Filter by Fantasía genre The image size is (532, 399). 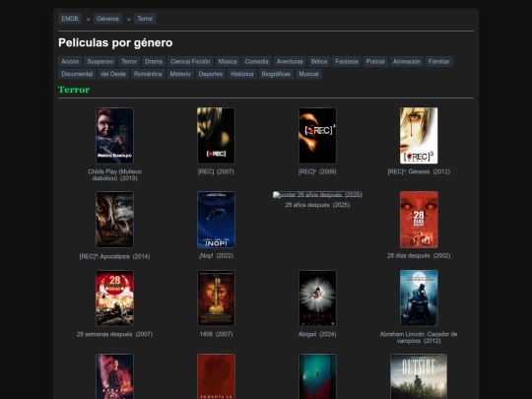(347, 61)
